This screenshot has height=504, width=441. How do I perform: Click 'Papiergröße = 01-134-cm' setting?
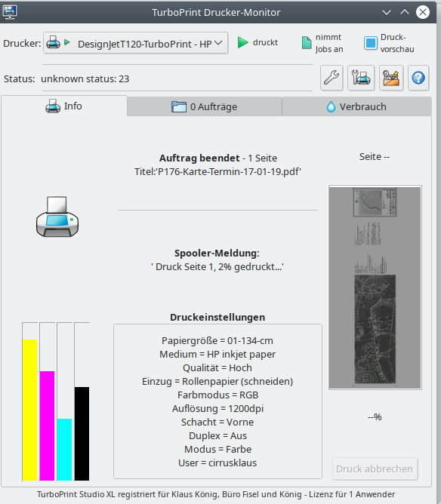click(217, 340)
